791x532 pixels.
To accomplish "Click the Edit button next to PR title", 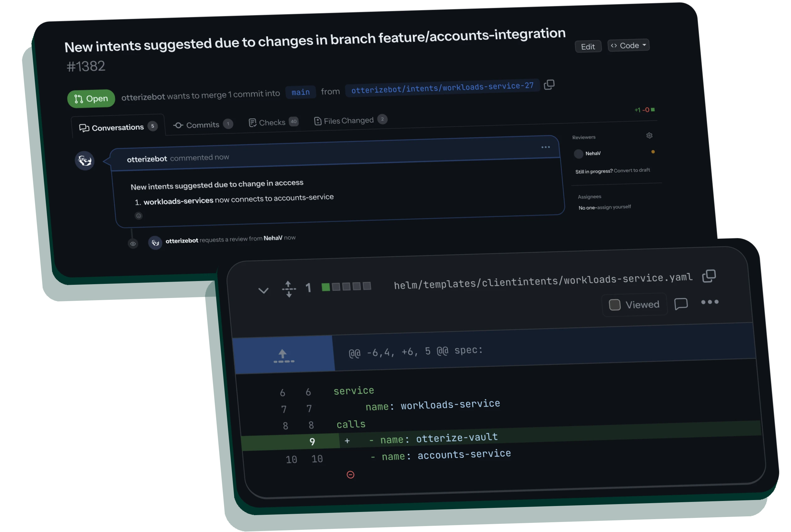I will 588,46.
